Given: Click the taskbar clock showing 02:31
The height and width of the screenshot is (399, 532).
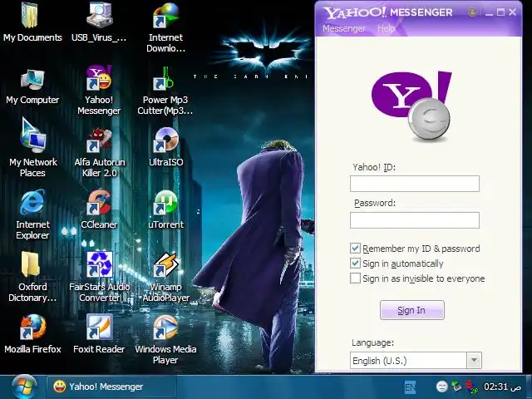Looking at the screenshot, I should 502,387.
